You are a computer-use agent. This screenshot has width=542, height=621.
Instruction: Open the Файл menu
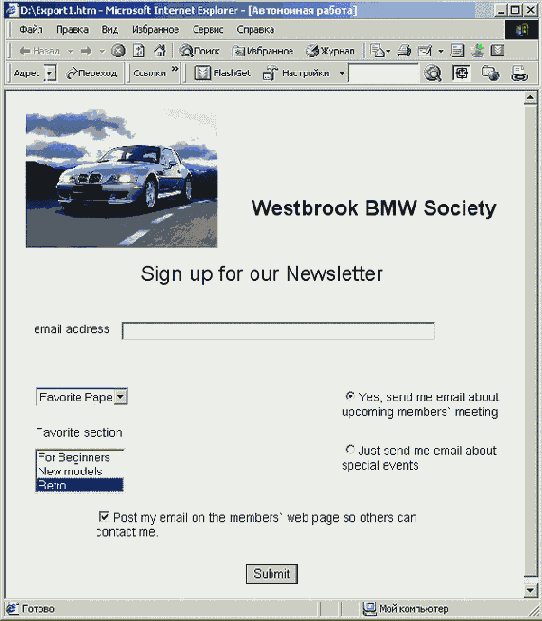point(30,30)
